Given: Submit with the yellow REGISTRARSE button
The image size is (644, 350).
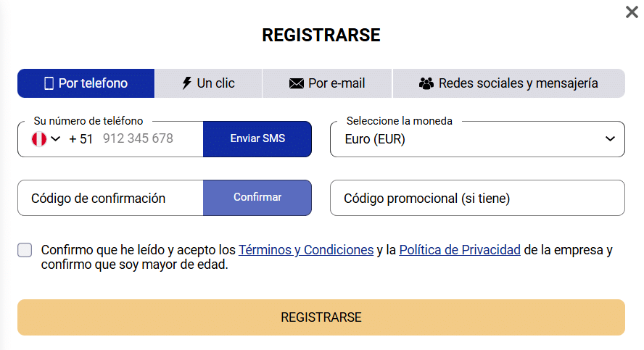Looking at the screenshot, I should click(321, 317).
